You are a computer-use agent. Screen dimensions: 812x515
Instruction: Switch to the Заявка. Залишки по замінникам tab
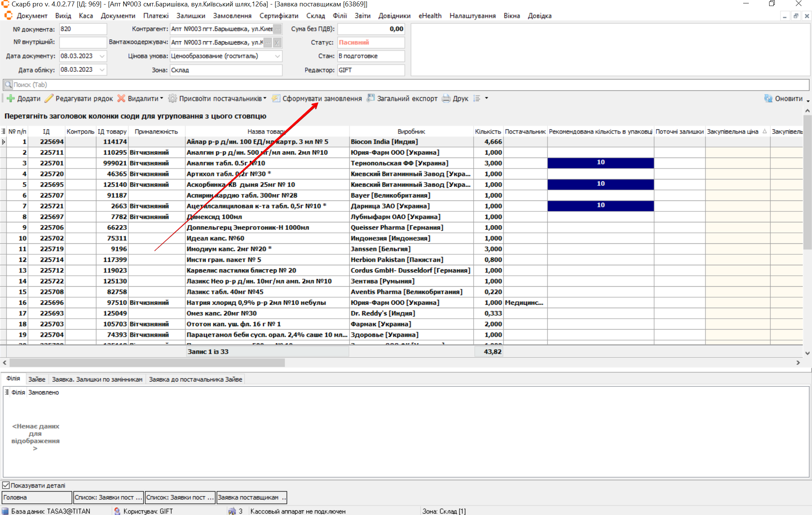click(97, 379)
